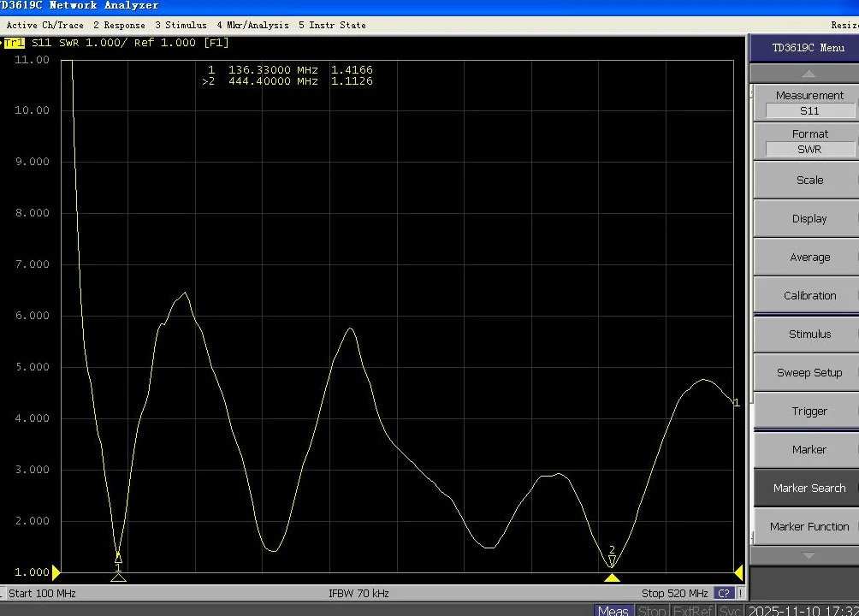The width and height of the screenshot is (859, 616).
Task: Click the C? calibration status indicator
Action: 724,593
